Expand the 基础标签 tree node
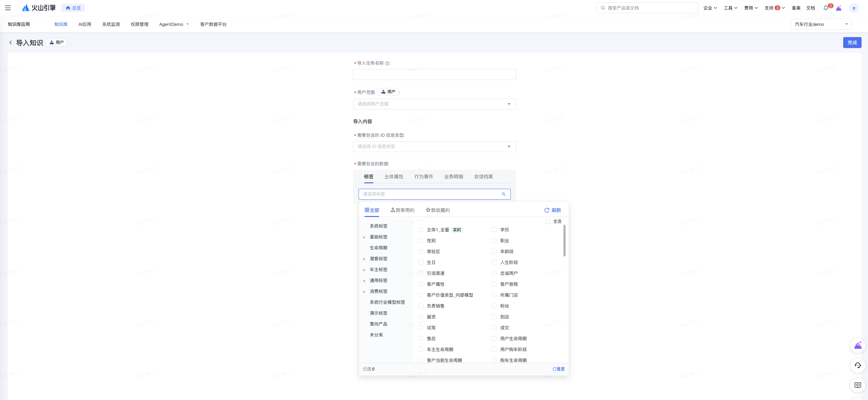This screenshot has height=400, width=868. pos(364,237)
